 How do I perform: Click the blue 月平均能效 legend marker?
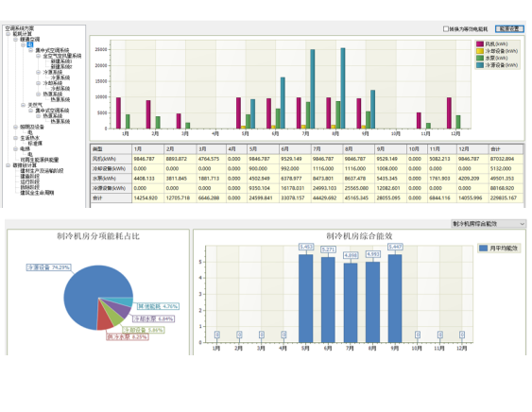coord(483,249)
